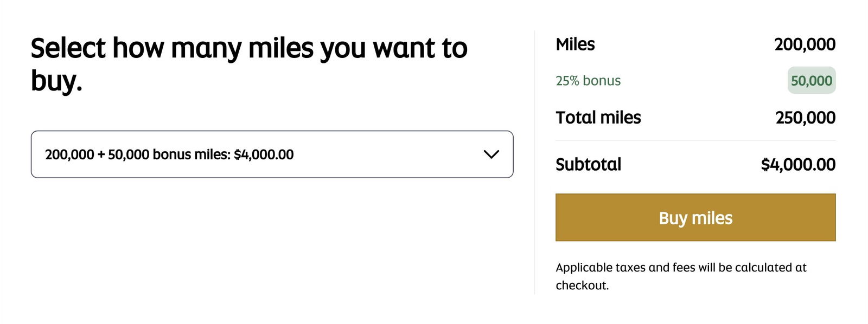Click the word "buy." in the heading
Screen dimensions: 868x324
(x=56, y=81)
